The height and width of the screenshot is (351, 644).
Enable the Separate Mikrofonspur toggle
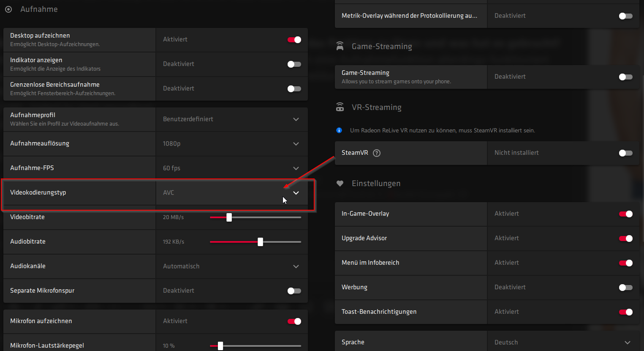pyautogui.click(x=294, y=291)
